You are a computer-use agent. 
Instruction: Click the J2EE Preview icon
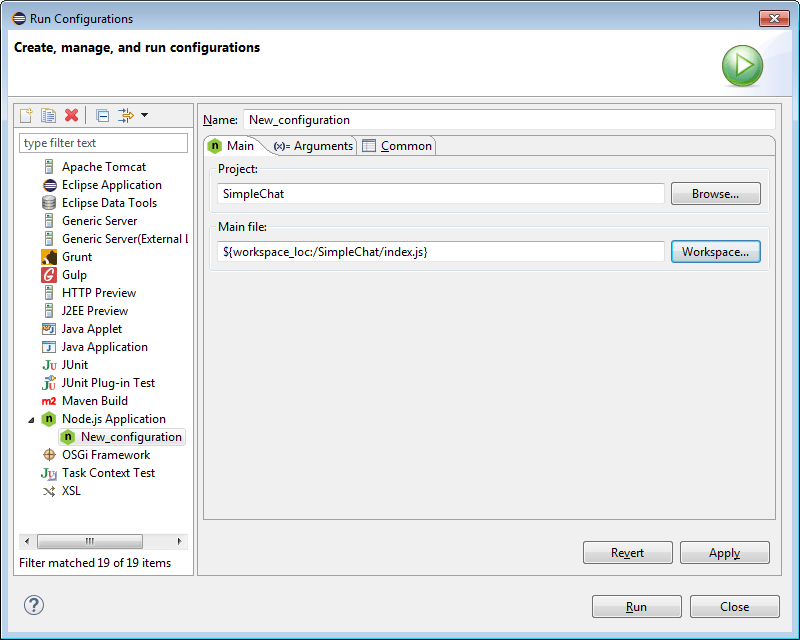coord(48,311)
